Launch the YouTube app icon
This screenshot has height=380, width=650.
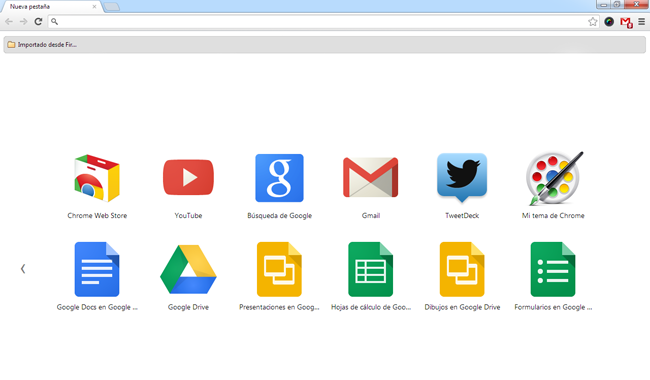click(188, 177)
